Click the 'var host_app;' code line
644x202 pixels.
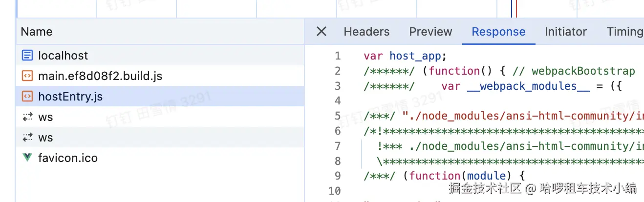[x=405, y=56]
